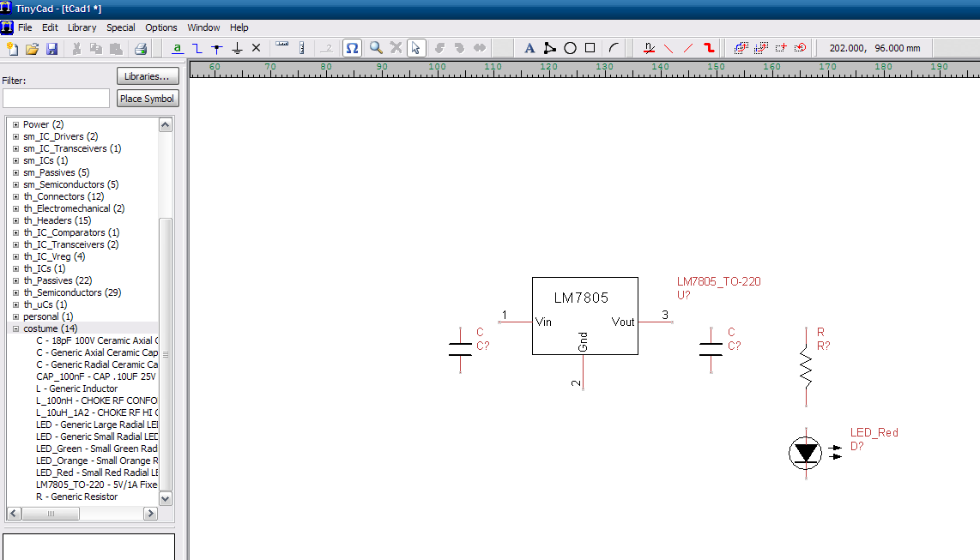The image size is (980, 560).
Task: Click the Libraries... button
Action: click(148, 76)
